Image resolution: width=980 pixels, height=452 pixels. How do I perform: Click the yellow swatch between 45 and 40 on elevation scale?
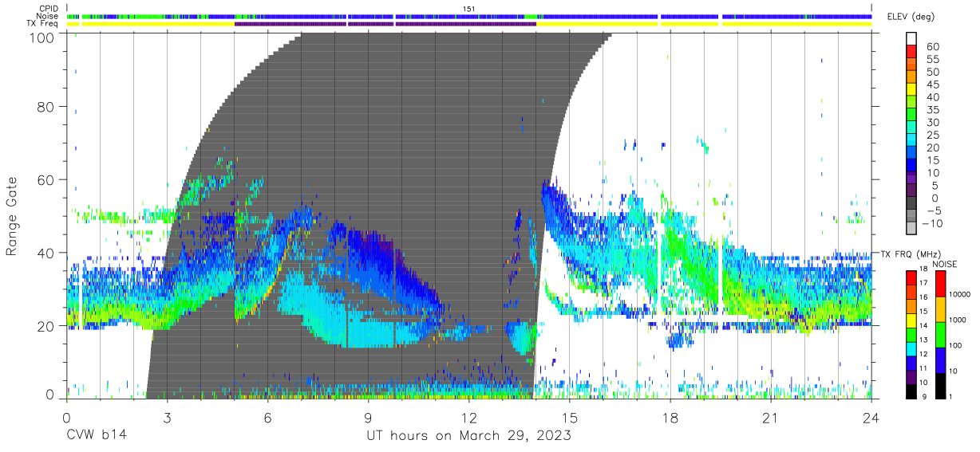click(911, 90)
